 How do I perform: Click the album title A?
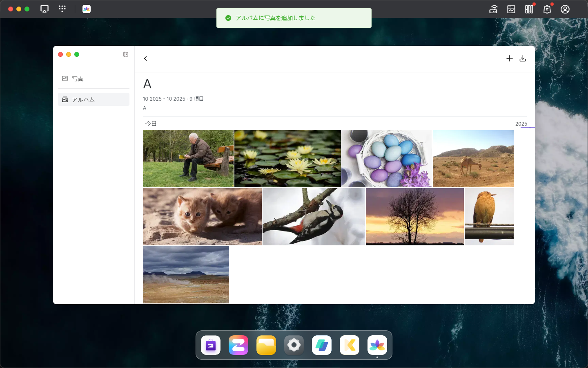click(x=147, y=84)
